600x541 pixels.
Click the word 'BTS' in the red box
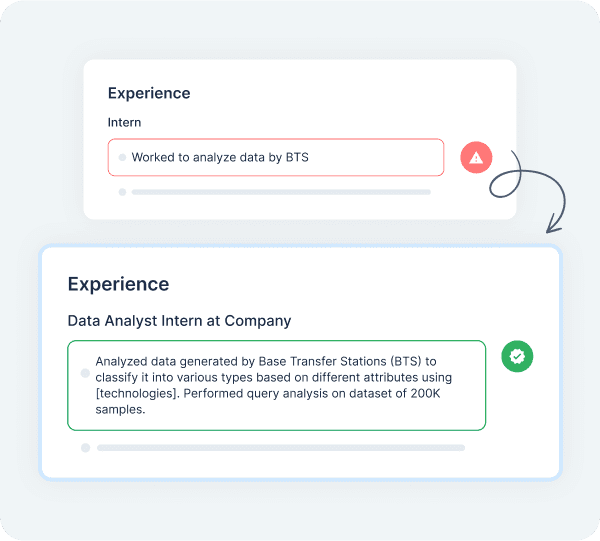point(297,157)
